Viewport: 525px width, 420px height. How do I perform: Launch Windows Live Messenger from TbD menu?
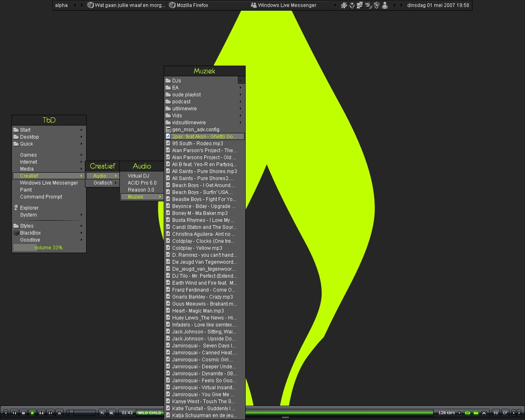point(49,183)
